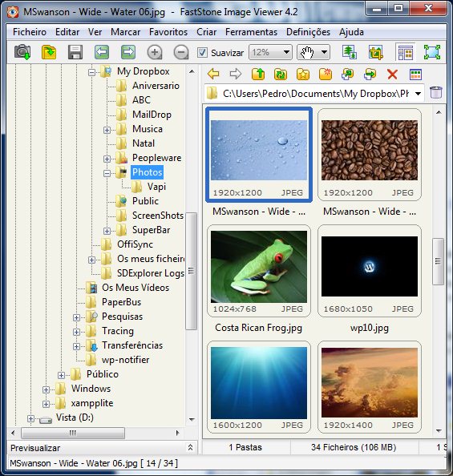The image size is (453, 476).
Task: Collapse the Photos folder node
Action: [x=107, y=173]
